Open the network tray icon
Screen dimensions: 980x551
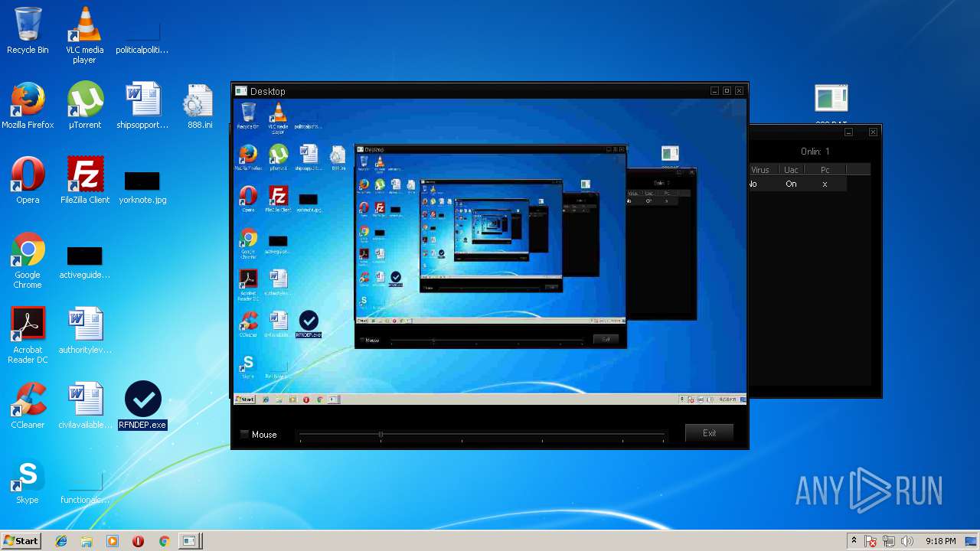[889, 541]
